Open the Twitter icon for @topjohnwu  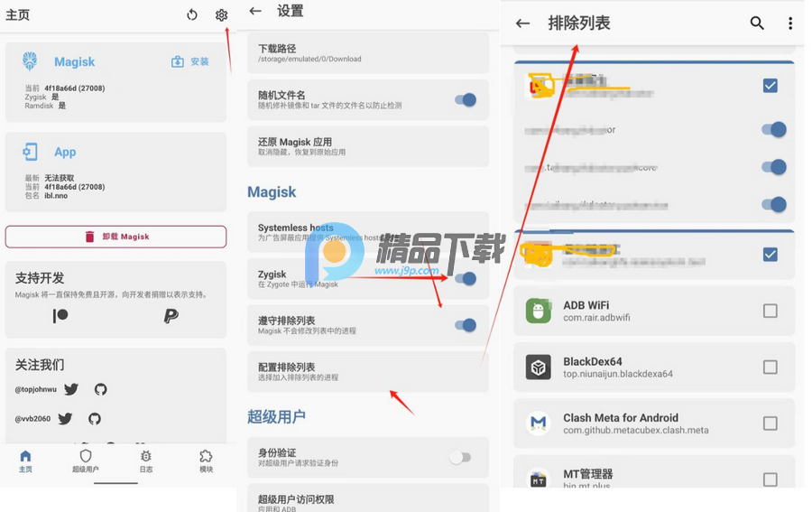pyautogui.click(x=71, y=389)
